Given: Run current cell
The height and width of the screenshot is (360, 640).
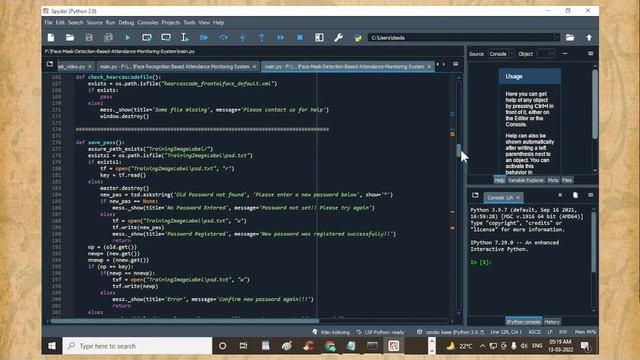Looking at the screenshot, I should 147,38.
